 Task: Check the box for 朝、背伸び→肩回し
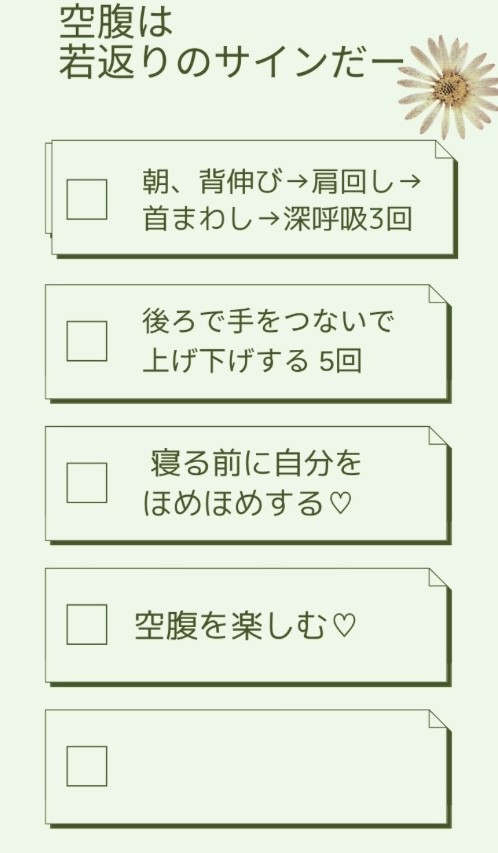tap(87, 199)
